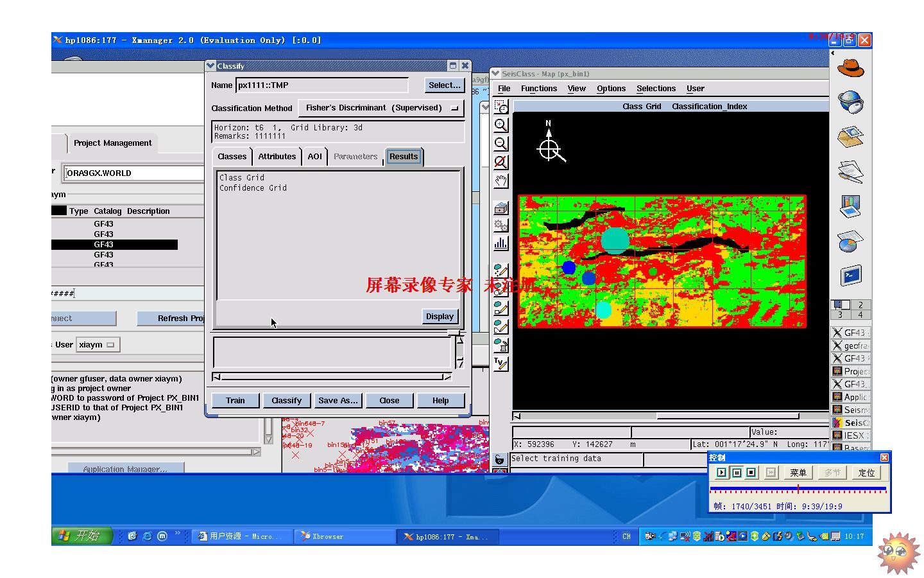The height and width of the screenshot is (578, 924).
Task: Open the View menu in SeisClass
Action: tap(577, 89)
